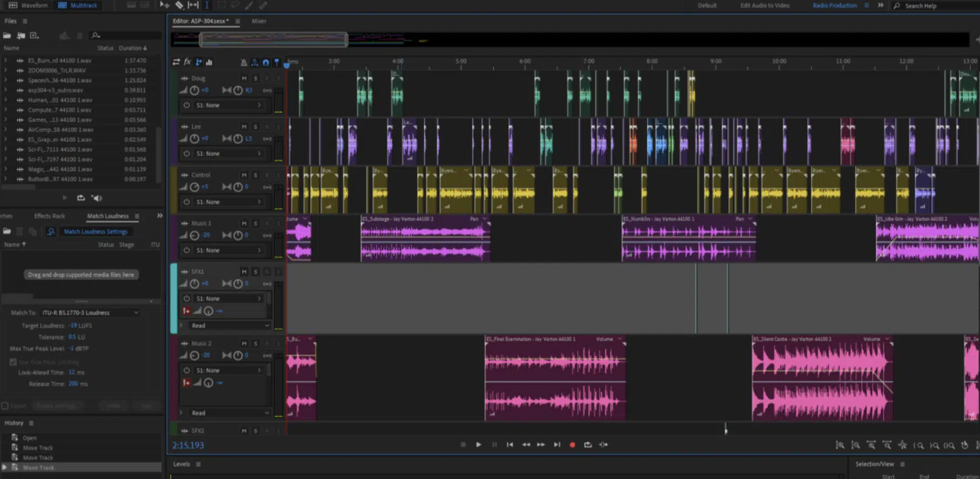
Task: Toggle snapping magnet icon
Action: click(x=266, y=63)
